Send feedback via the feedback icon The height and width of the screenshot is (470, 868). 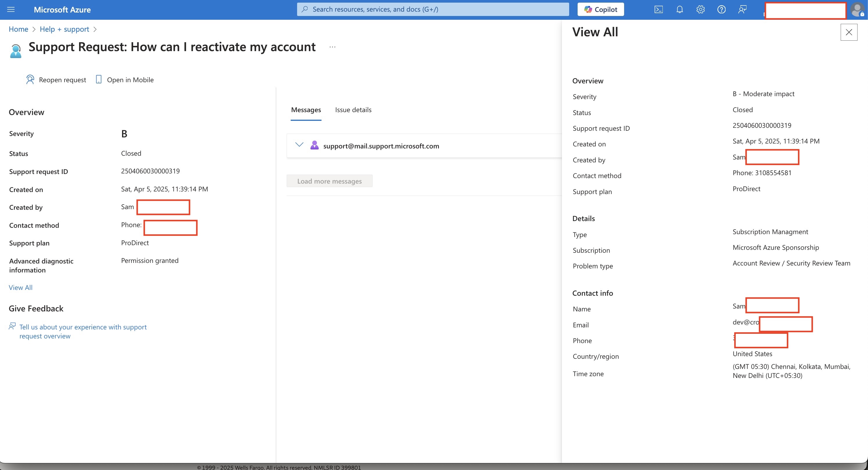point(742,9)
